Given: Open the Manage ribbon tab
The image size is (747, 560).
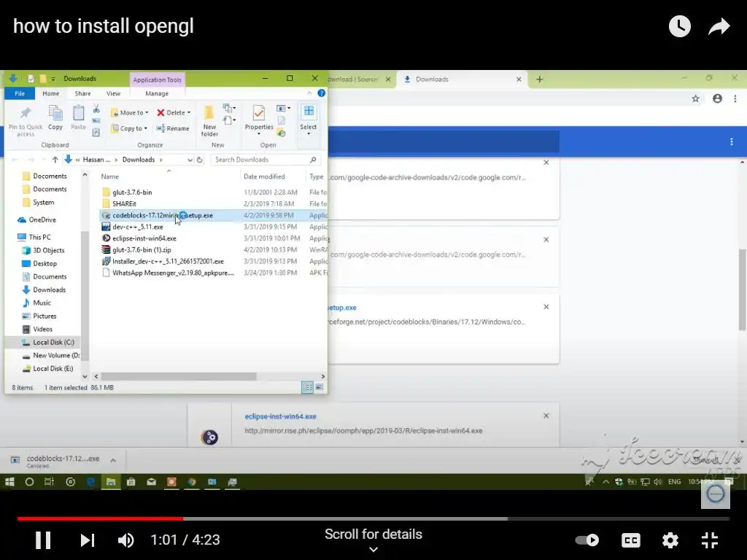Looking at the screenshot, I should point(157,93).
